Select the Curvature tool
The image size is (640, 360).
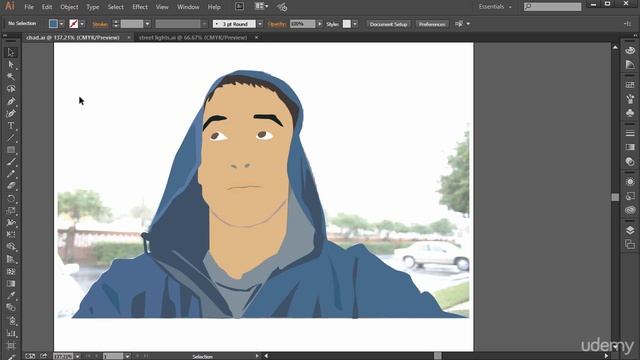click(11, 113)
